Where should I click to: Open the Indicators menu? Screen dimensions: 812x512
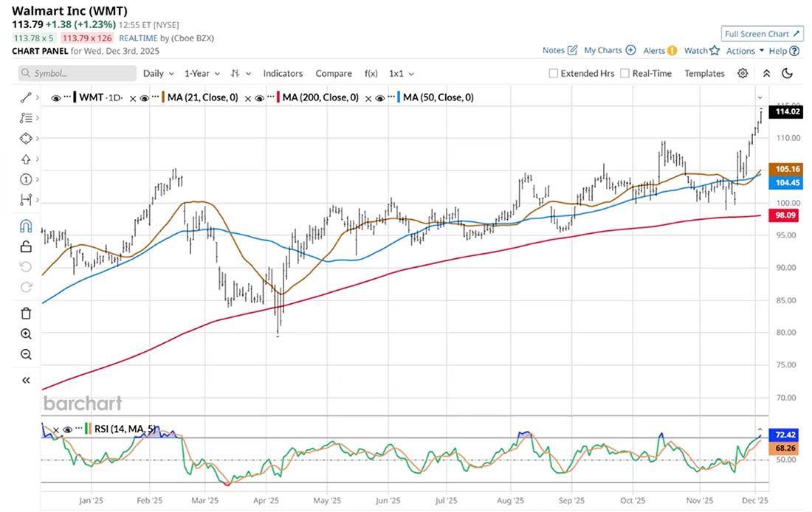click(x=283, y=73)
